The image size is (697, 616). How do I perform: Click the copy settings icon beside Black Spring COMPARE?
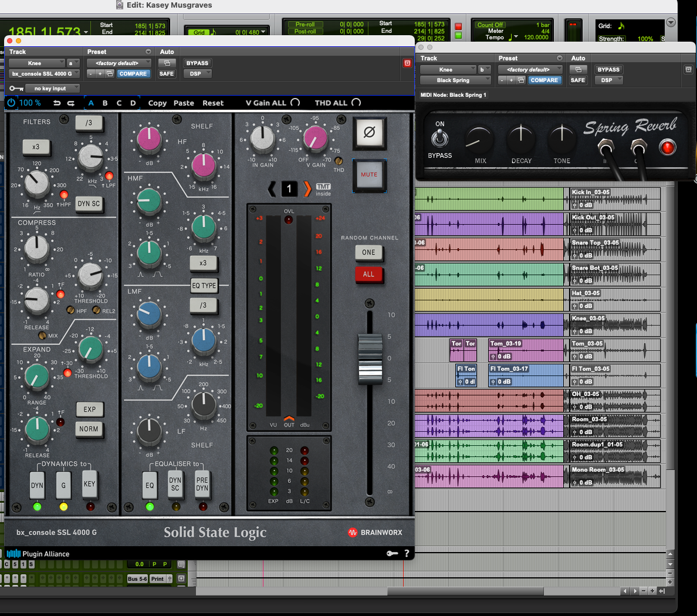[521, 80]
